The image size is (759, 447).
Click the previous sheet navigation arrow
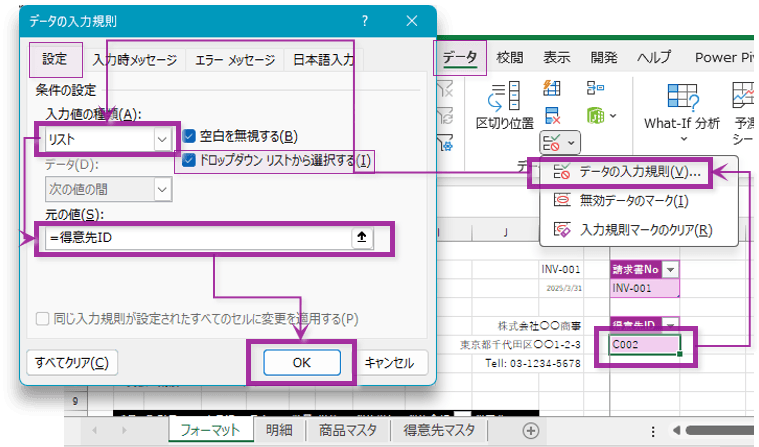click(x=94, y=430)
